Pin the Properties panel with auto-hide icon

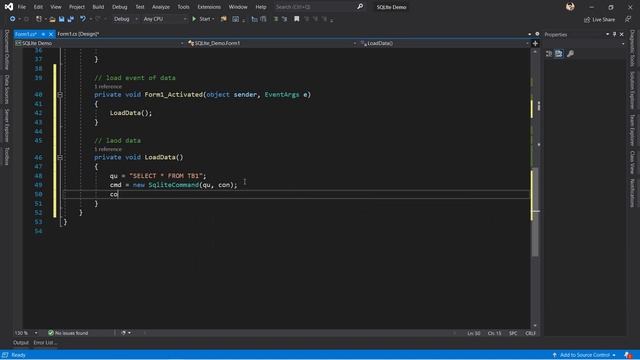(x=614, y=34)
